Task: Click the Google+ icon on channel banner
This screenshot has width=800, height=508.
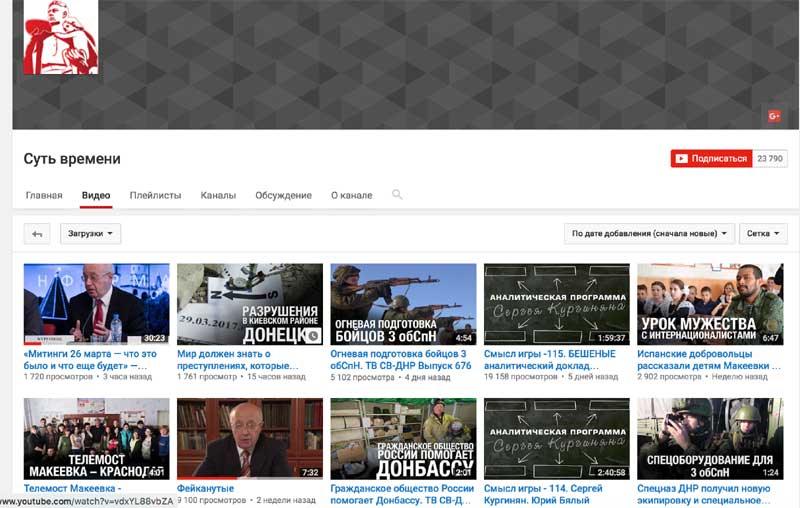Action: (x=773, y=116)
